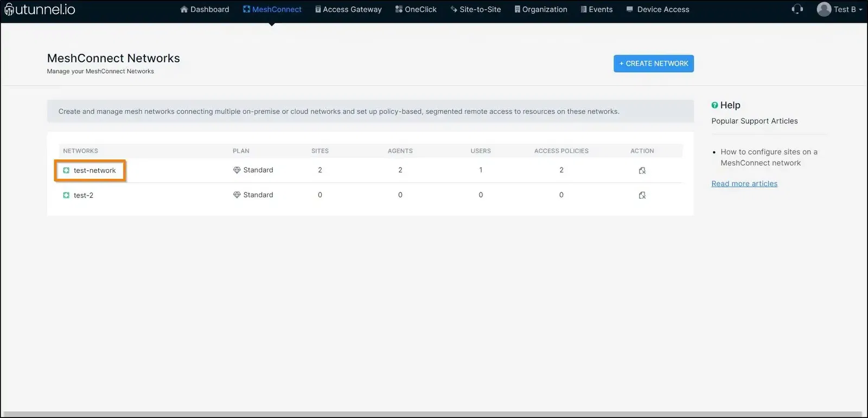Click the Device Access monitor icon
868x418 pixels.
(x=629, y=9)
